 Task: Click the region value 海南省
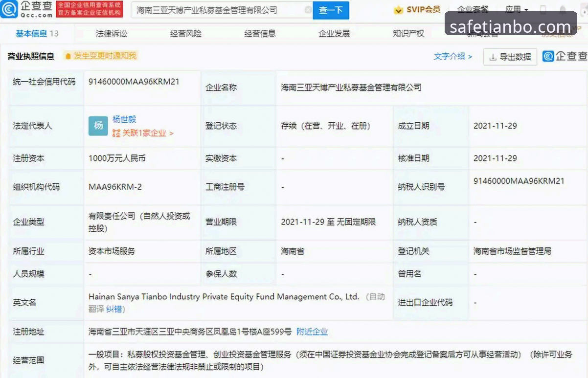(x=293, y=251)
